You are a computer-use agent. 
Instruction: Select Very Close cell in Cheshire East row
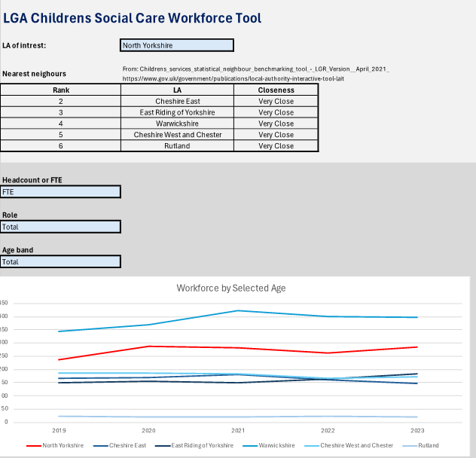click(276, 101)
